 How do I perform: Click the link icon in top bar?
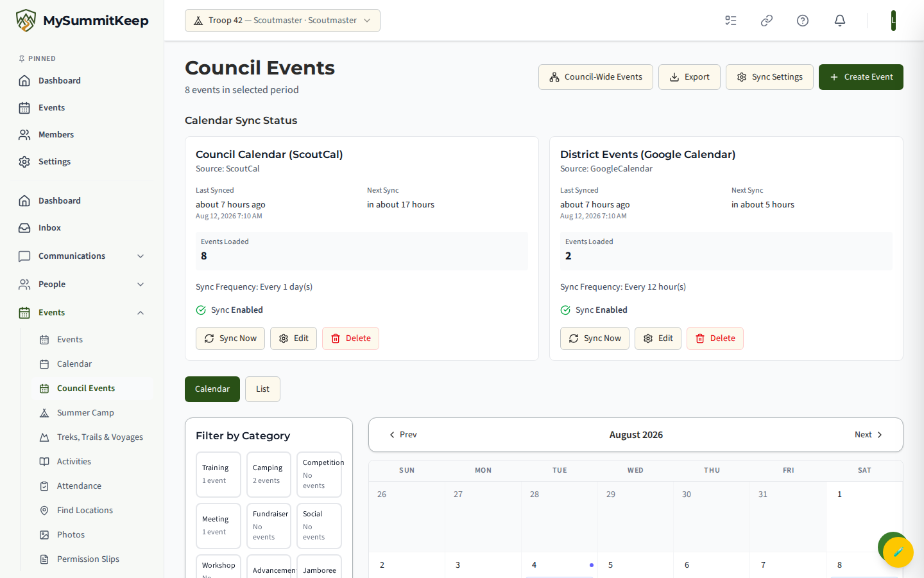pyautogui.click(x=767, y=21)
